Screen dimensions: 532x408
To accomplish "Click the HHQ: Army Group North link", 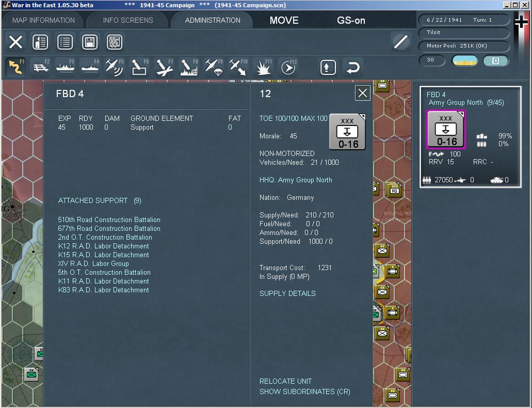I will [296, 180].
